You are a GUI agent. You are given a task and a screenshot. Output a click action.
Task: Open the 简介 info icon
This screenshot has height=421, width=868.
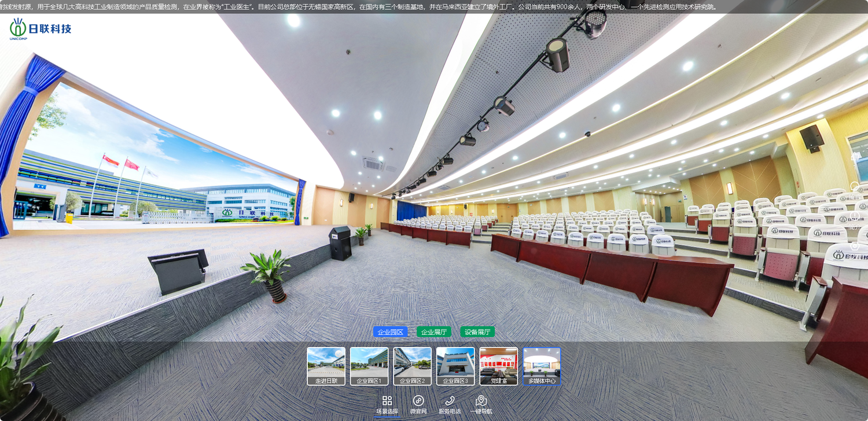coord(855,216)
